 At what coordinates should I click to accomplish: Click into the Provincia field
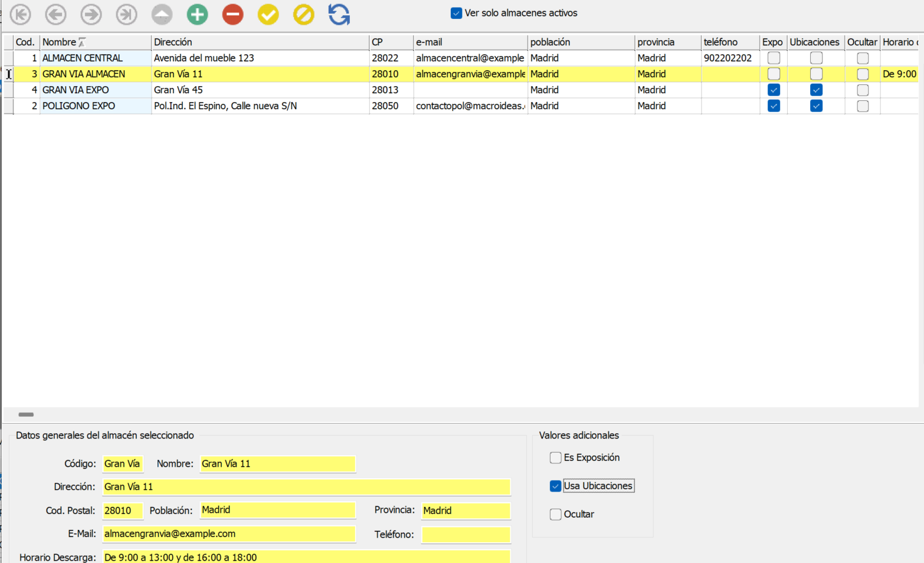pos(466,510)
